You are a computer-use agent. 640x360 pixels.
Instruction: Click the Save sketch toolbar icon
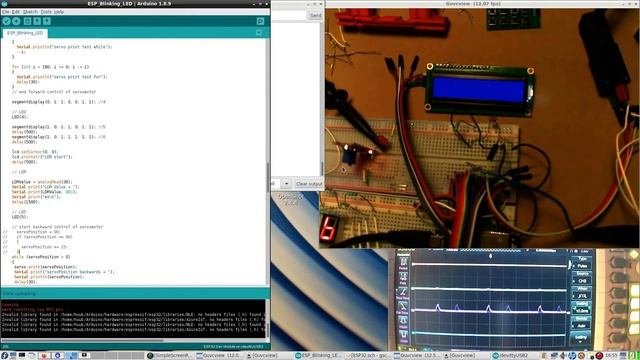coord(47,21)
